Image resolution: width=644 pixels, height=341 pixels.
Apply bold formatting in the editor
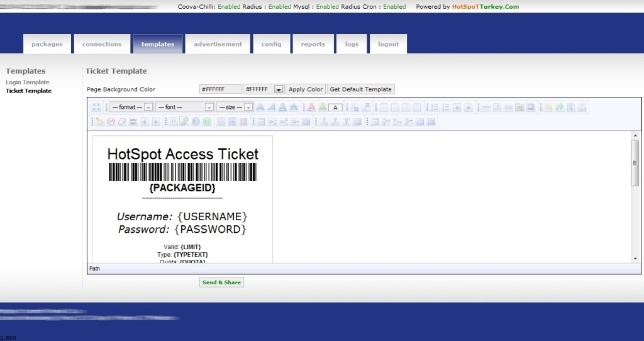(x=260, y=107)
